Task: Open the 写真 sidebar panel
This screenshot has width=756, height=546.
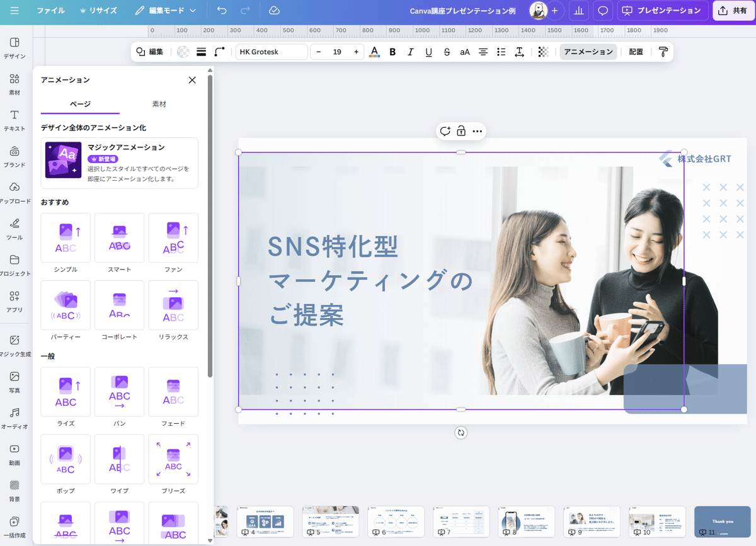Action: pyautogui.click(x=14, y=382)
